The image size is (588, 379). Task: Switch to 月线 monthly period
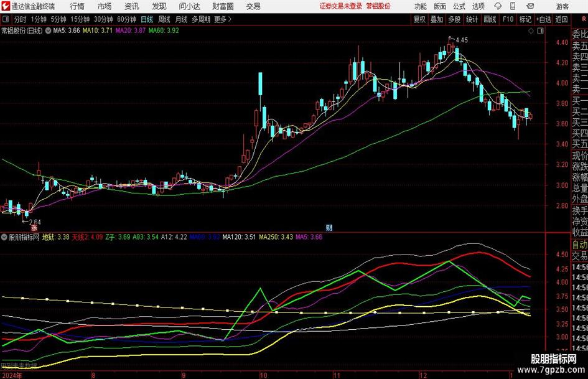point(181,19)
